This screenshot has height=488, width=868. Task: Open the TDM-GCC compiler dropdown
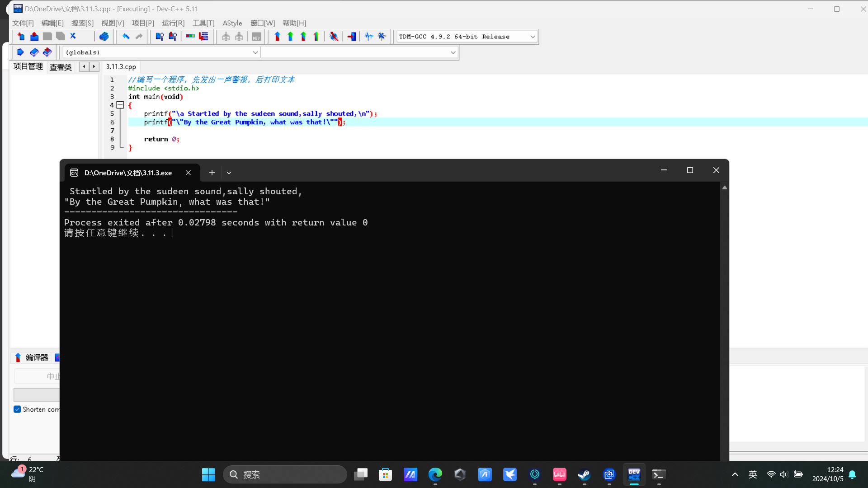tap(533, 37)
